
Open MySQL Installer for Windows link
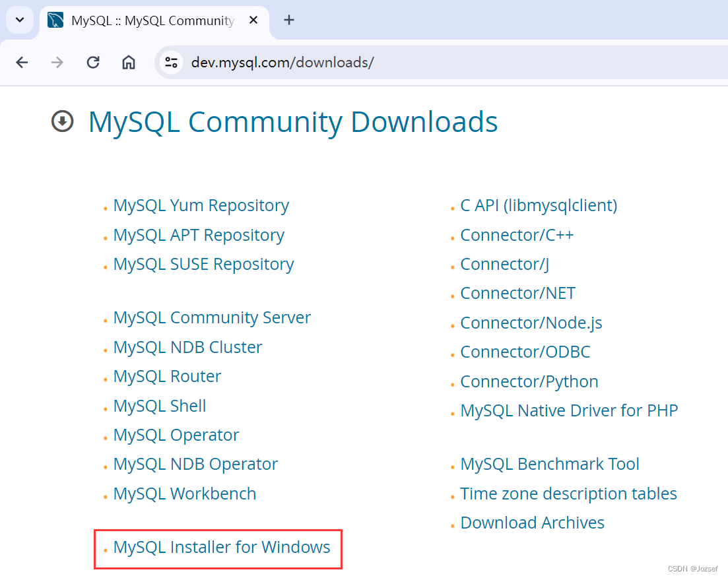[222, 547]
